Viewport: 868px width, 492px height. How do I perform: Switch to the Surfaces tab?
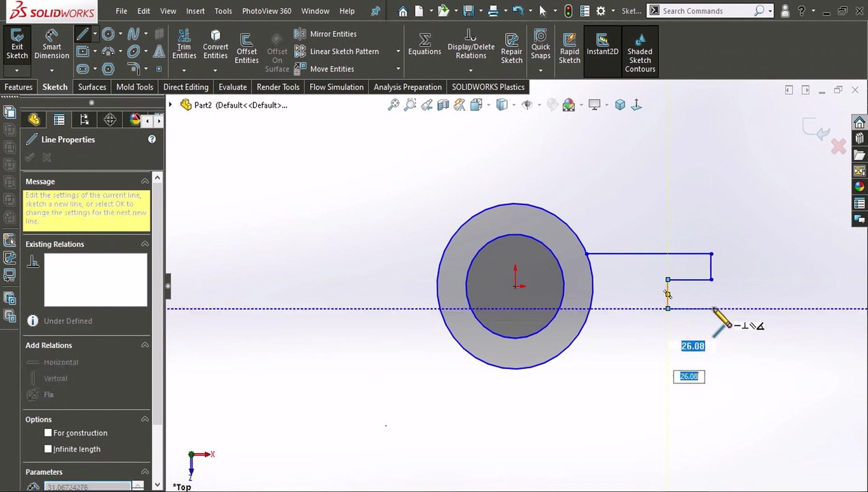[92, 87]
